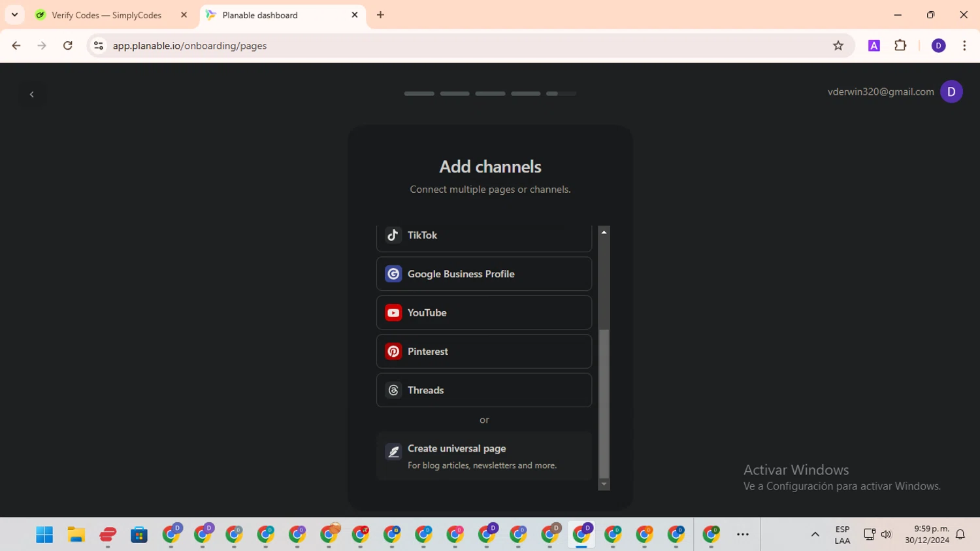Reload the current page
This screenshot has height=551, width=980.
click(68, 46)
